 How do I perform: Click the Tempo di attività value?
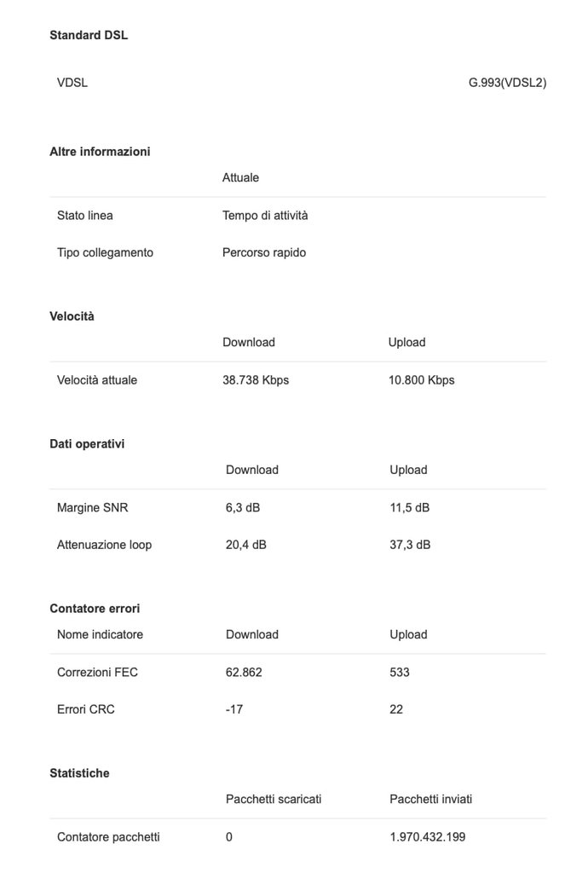coord(265,216)
